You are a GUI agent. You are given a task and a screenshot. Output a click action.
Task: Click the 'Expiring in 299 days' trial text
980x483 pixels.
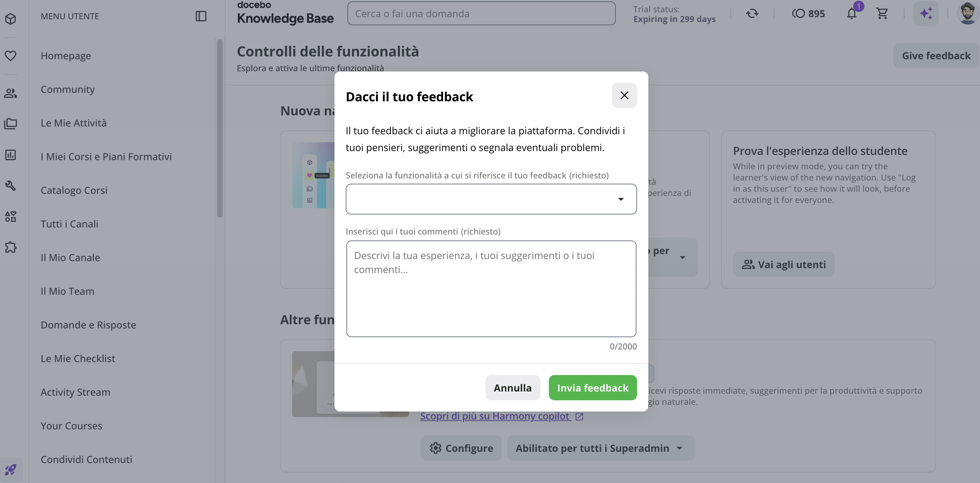pyautogui.click(x=674, y=19)
